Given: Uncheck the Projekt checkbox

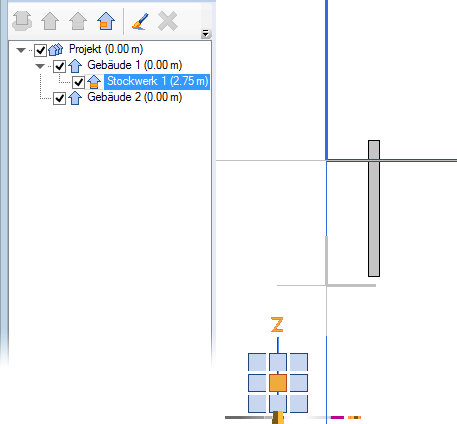Looking at the screenshot, I should (x=40, y=50).
